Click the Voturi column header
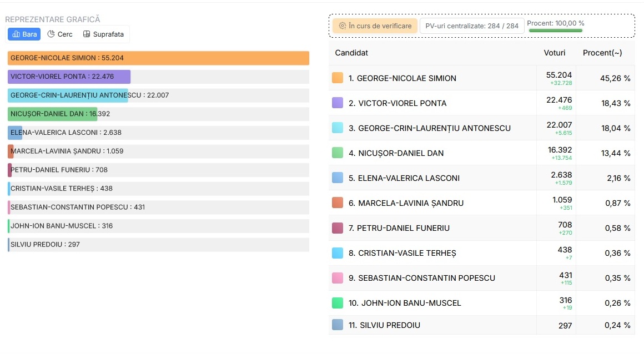644x354 pixels. 554,53
